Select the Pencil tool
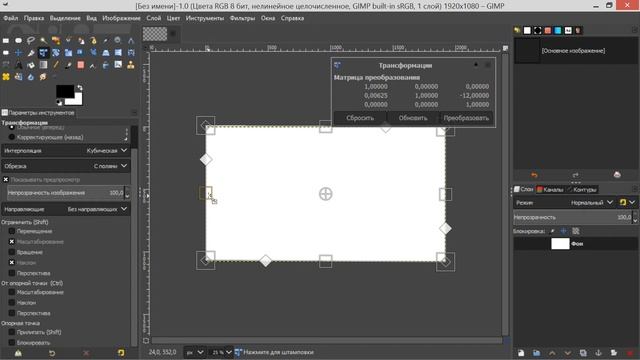 pyautogui.click(x=56, y=65)
